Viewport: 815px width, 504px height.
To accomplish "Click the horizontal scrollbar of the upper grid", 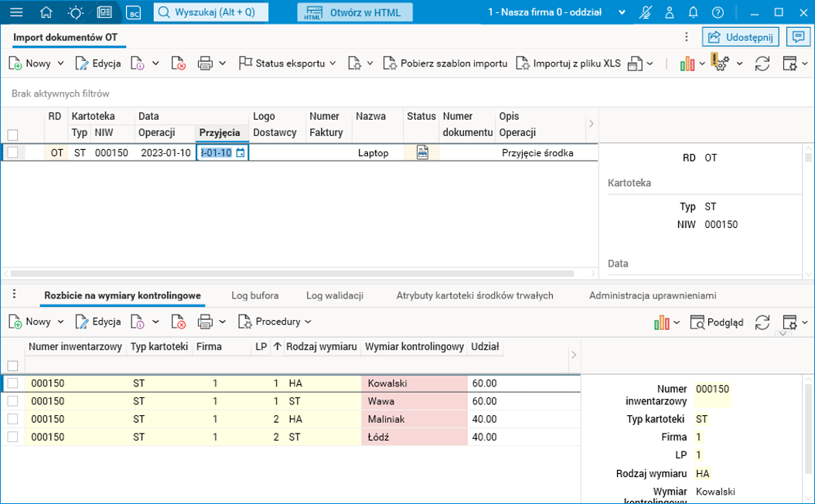I will (x=292, y=273).
